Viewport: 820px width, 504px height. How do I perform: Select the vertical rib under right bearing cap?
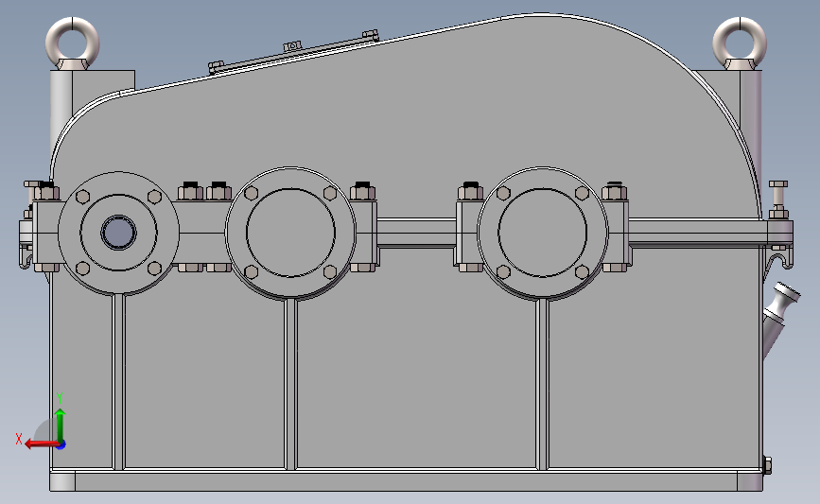click(x=542, y=384)
